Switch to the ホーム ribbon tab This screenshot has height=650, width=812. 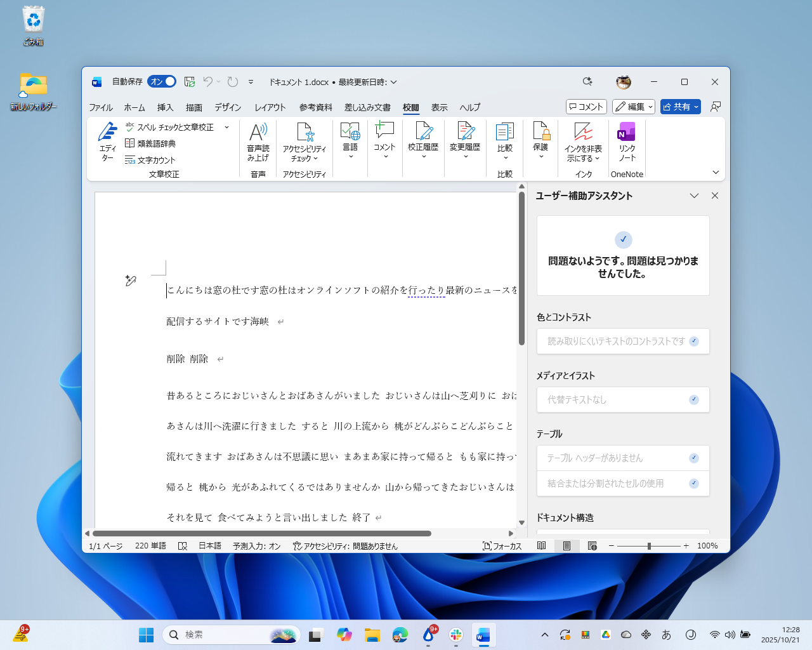(x=134, y=107)
